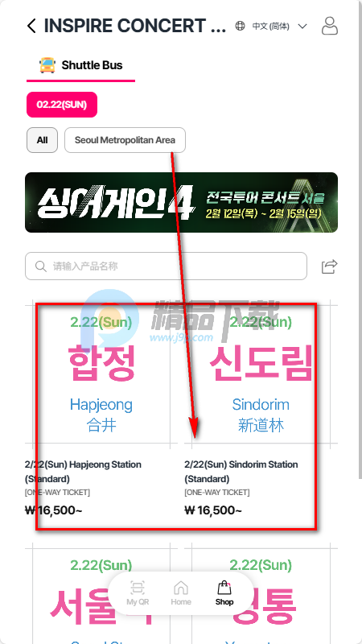Go to Home in bottom navigation
Image resolution: width=362 pixels, height=644 pixels.
click(181, 593)
